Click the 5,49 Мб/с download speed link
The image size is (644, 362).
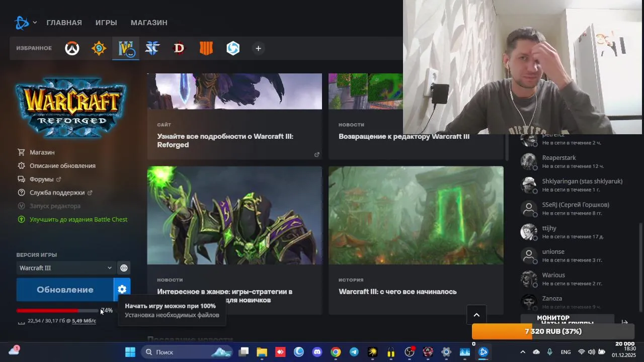tap(84, 321)
